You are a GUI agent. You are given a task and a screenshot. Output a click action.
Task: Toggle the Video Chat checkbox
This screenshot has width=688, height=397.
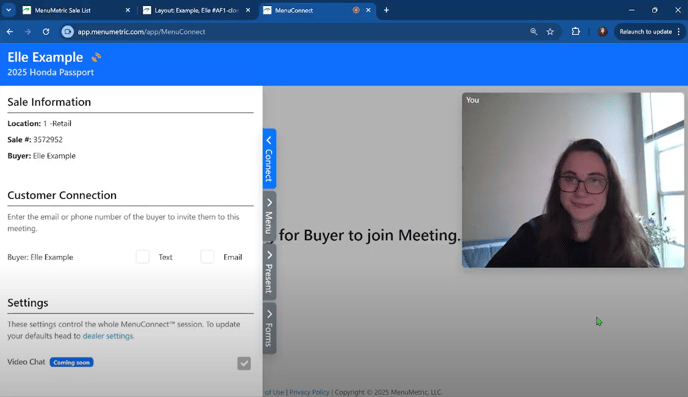click(244, 363)
